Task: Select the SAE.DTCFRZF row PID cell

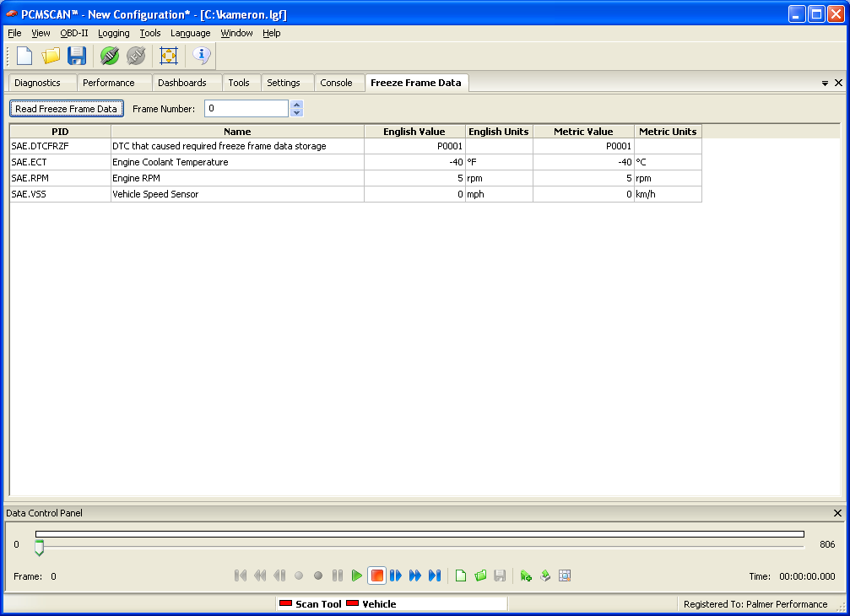Action: tap(60, 146)
